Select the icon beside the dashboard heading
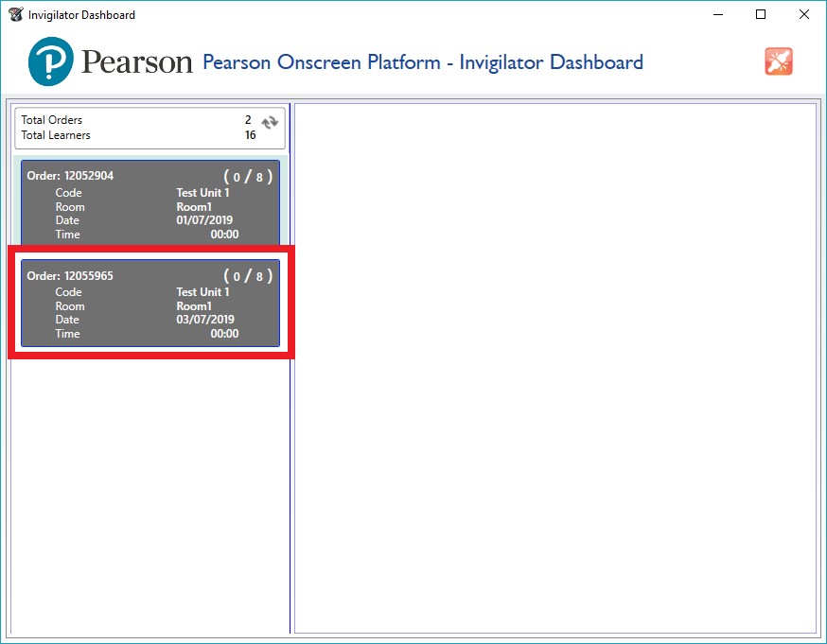This screenshot has width=827, height=644. point(778,61)
